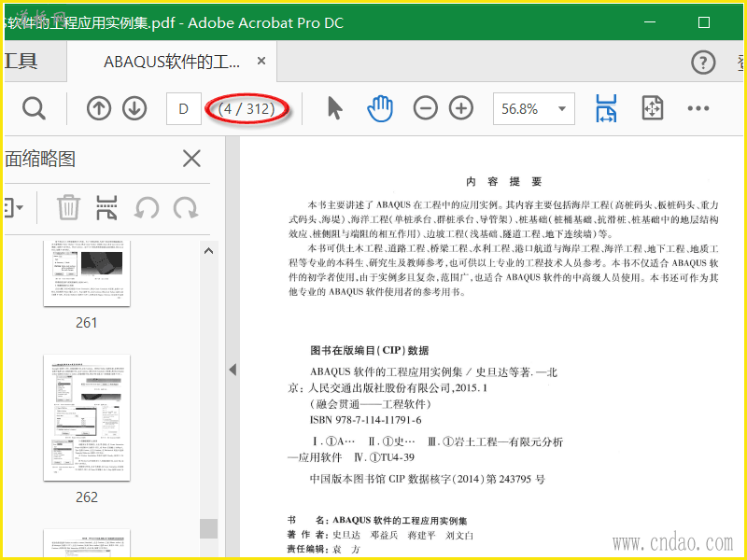Image resolution: width=747 pixels, height=560 pixels.
Task: Click the page count (4 / 312)
Action: pyautogui.click(x=247, y=109)
